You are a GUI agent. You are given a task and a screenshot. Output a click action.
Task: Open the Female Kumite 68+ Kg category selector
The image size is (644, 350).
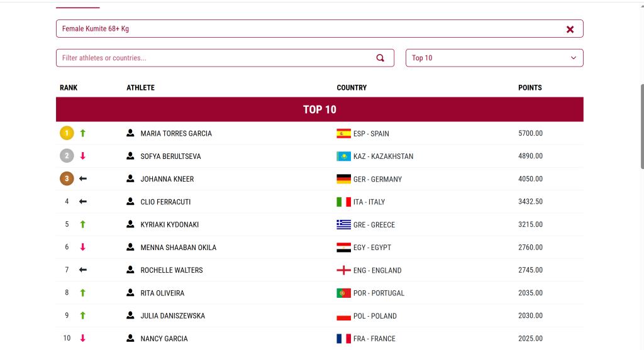tap(308, 29)
